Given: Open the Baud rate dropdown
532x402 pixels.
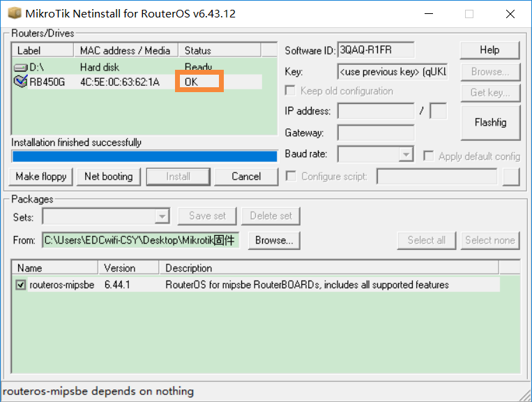Looking at the screenshot, I should [x=406, y=154].
